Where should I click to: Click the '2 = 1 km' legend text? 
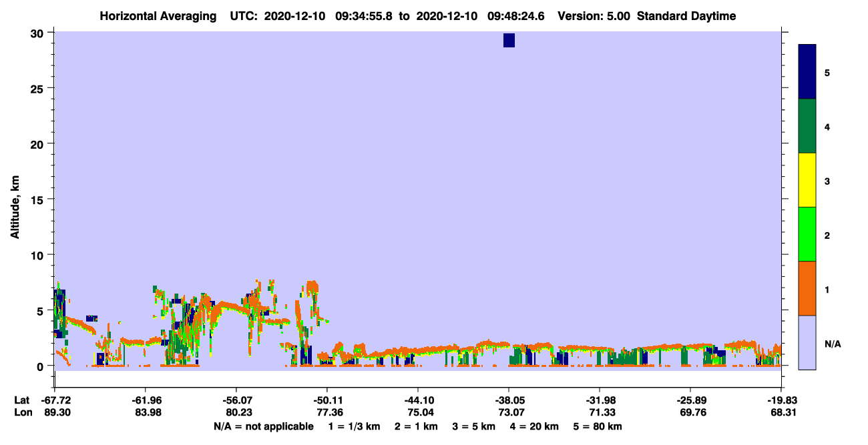416,426
